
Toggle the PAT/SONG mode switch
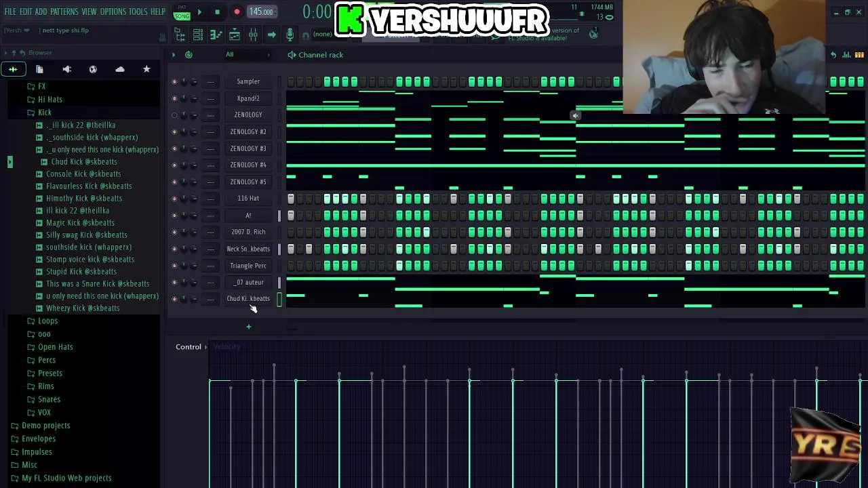tap(182, 13)
